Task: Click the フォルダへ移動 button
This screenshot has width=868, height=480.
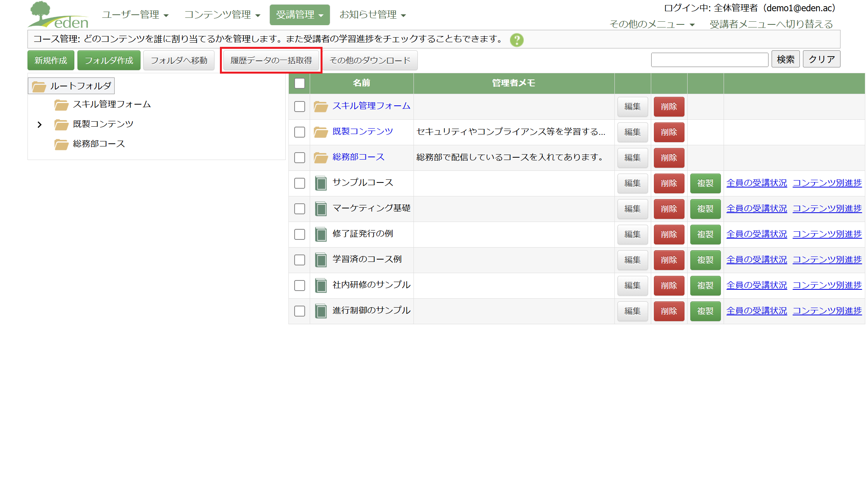Action: point(179,60)
